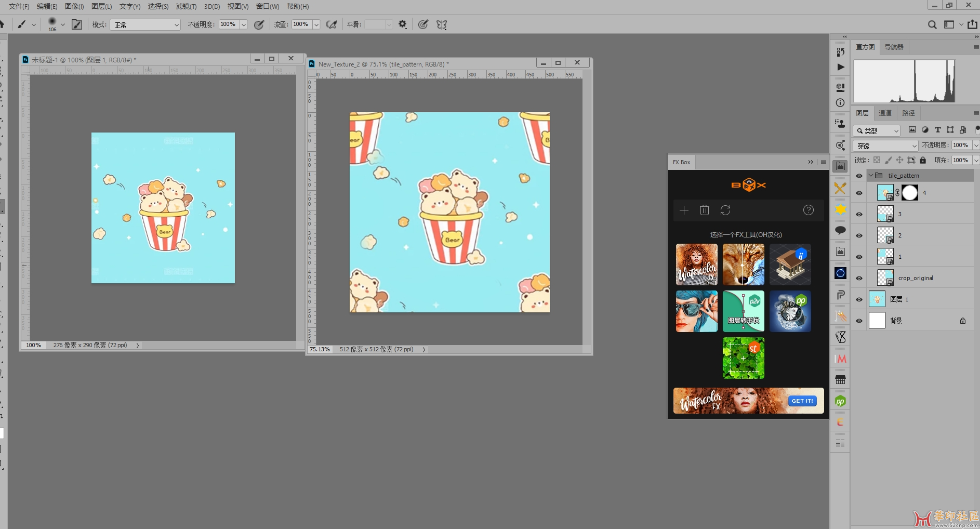Open FX Box help question mark

(809, 210)
